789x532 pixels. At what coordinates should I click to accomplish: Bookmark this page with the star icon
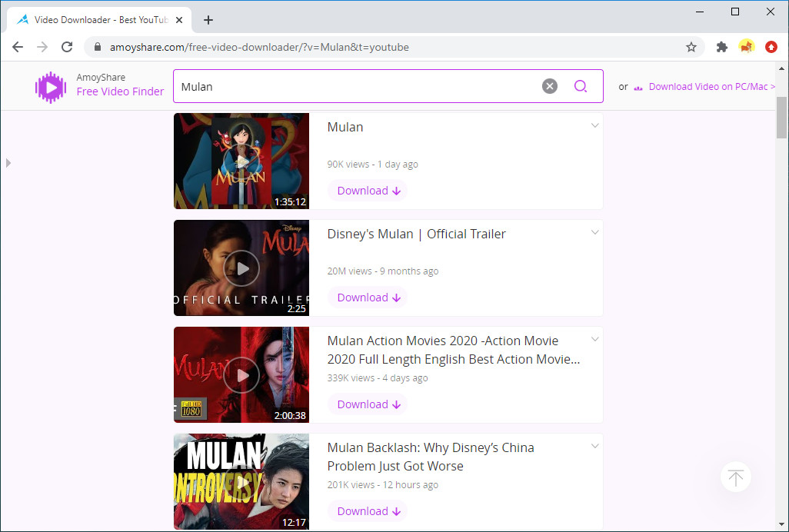[x=691, y=47]
